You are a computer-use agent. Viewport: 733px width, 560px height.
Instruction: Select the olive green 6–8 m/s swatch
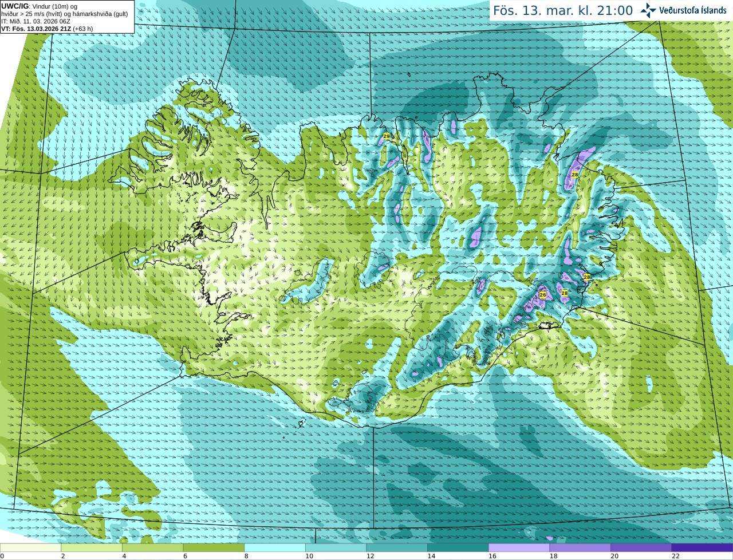[x=214, y=547]
